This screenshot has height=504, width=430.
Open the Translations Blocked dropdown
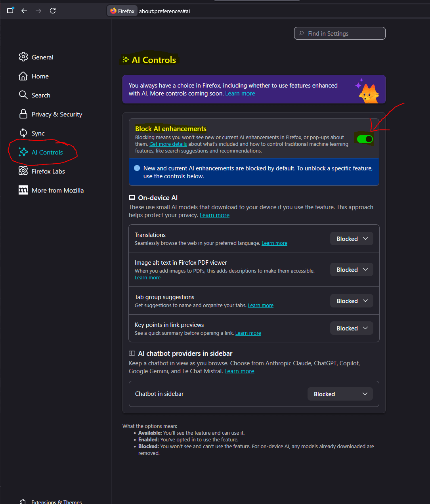(352, 239)
